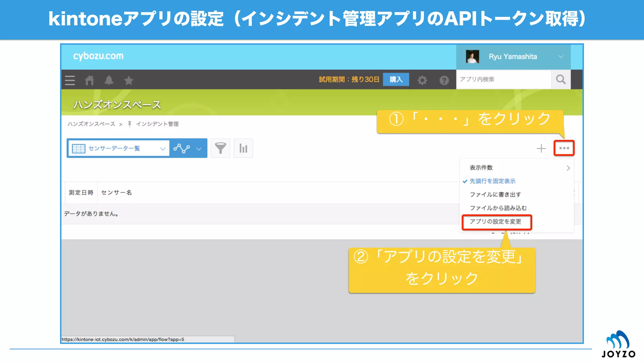Click the 測定日時 column header
The height and width of the screenshot is (362, 644).
(x=81, y=193)
